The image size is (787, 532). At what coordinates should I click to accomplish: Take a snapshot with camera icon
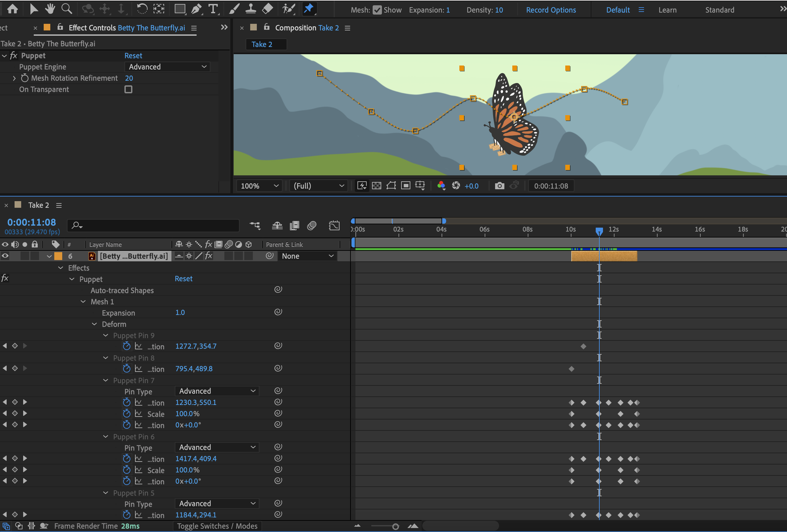(499, 186)
